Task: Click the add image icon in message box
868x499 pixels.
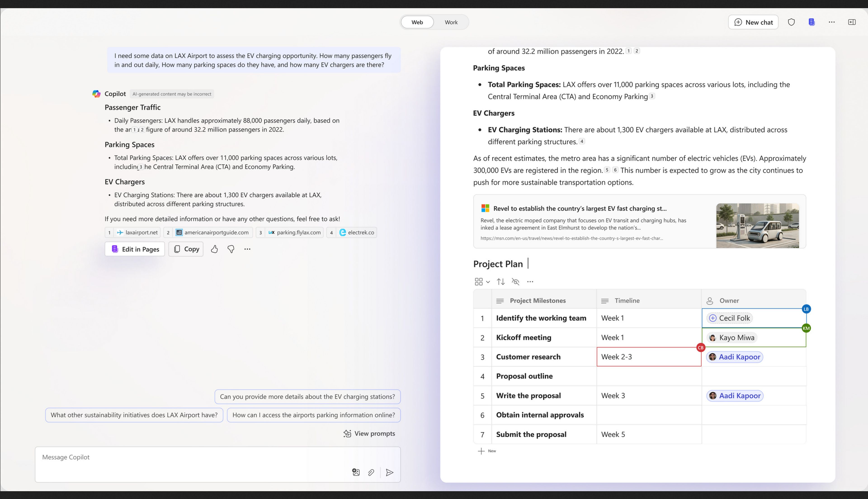Action: click(356, 472)
